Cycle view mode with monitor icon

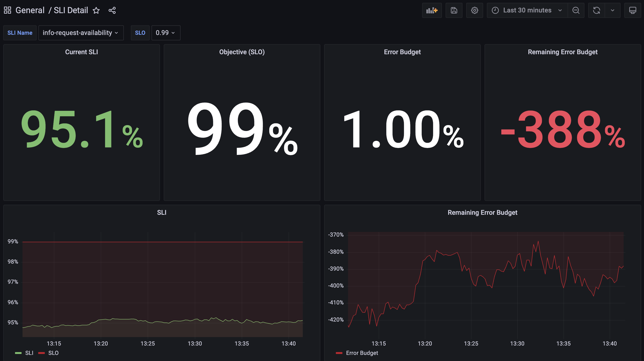coord(633,10)
